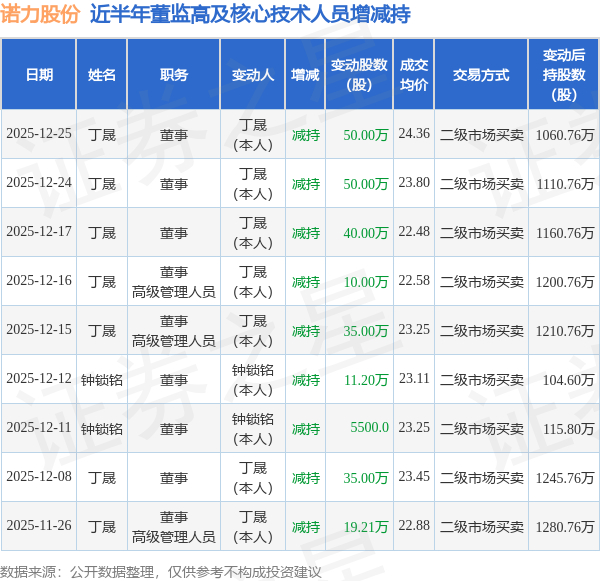Click the 诺力股份 title text
The width and height of the screenshot is (600, 581).
click(40, 14)
